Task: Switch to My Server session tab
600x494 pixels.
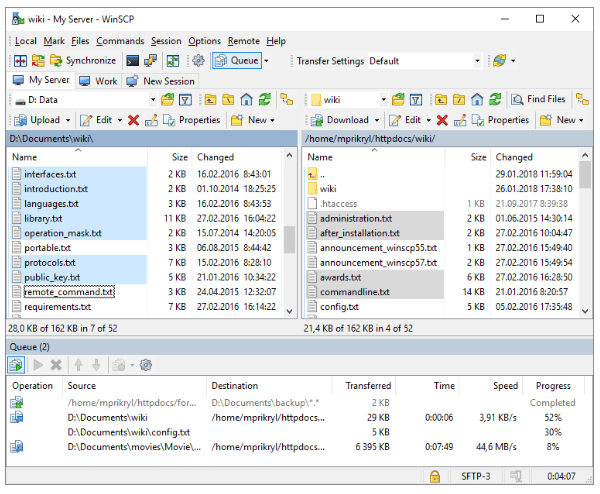Action: click(x=41, y=80)
